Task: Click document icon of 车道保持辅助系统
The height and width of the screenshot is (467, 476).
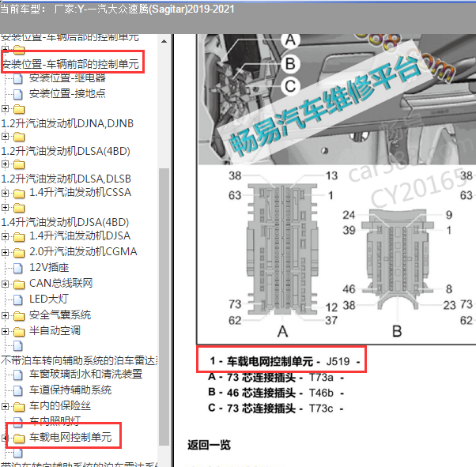Action: (x=18, y=390)
